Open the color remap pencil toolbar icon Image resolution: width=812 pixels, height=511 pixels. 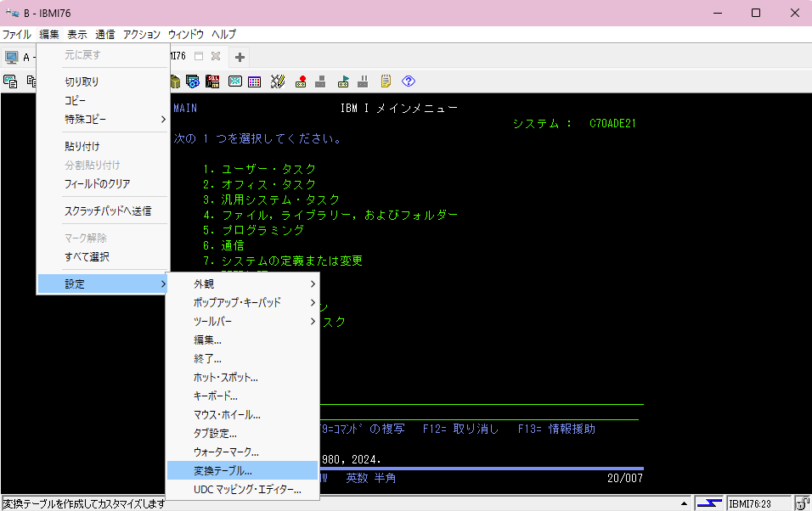click(278, 81)
